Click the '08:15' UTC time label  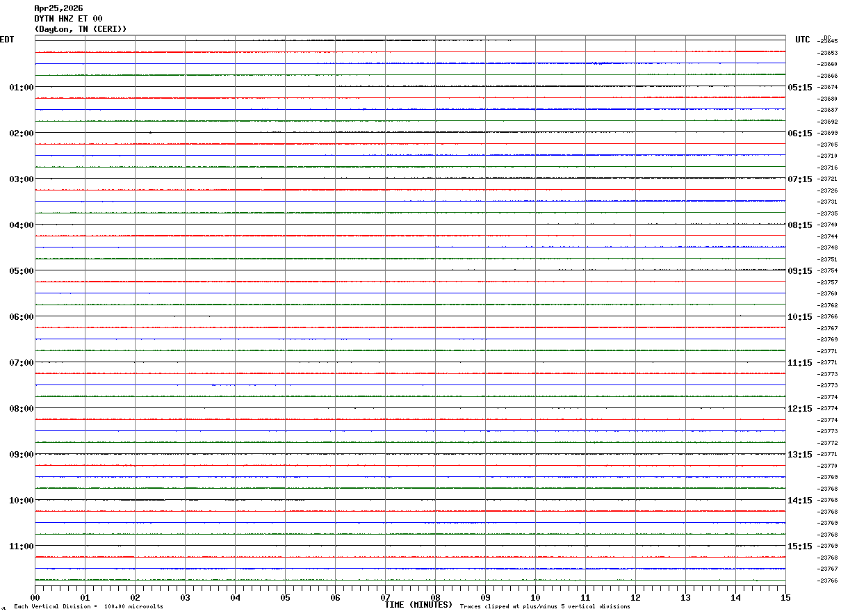click(x=799, y=225)
